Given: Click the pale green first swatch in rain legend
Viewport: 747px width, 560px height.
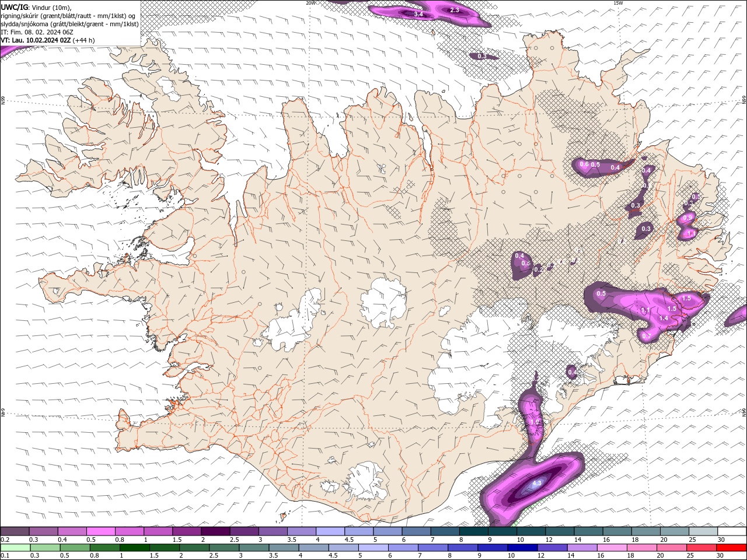Looking at the screenshot, I should pyautogui.click(x=15, y=548).
